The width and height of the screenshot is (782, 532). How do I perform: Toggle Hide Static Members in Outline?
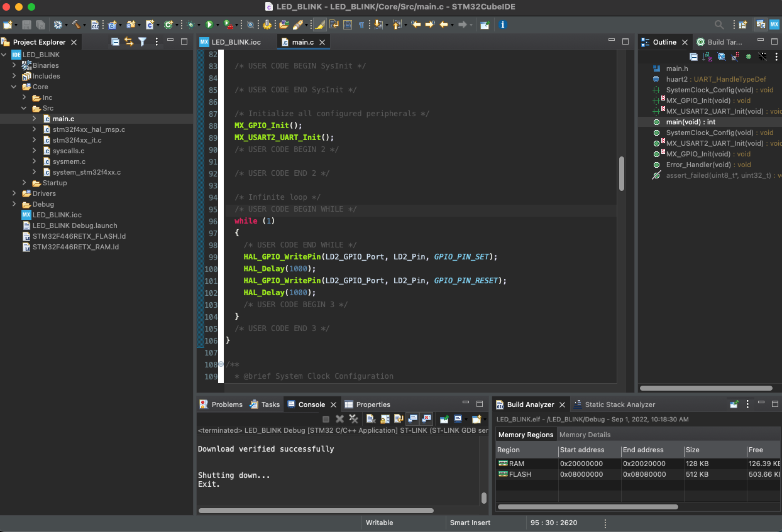point(734,57)
